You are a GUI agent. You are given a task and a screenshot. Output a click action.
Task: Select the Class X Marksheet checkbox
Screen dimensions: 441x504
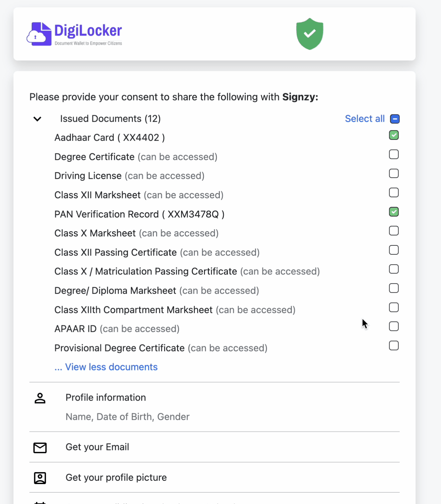coord(394,231)
